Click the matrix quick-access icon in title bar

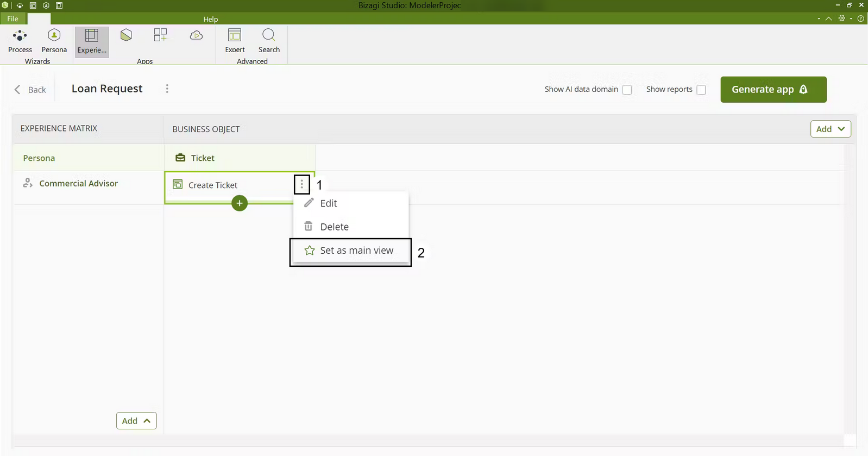tap(59, 5)
